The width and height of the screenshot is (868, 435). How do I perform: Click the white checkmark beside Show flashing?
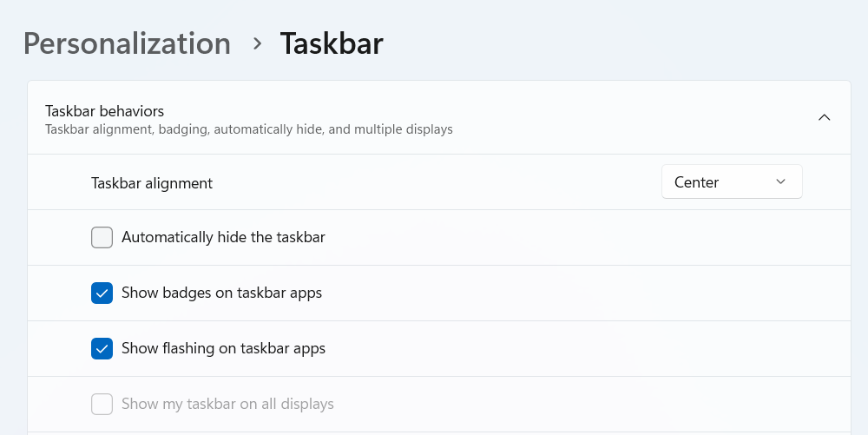tap(102, 349)
